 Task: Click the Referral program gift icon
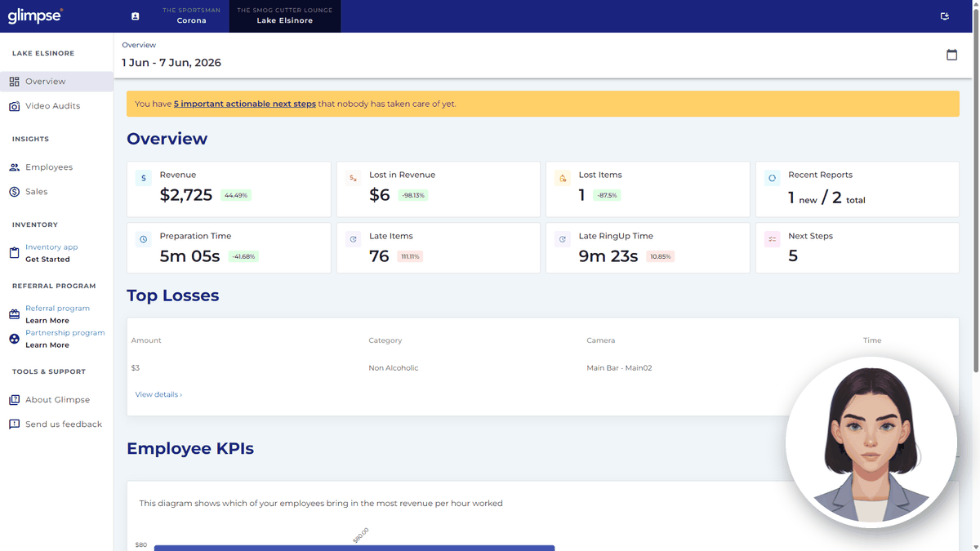14,314
